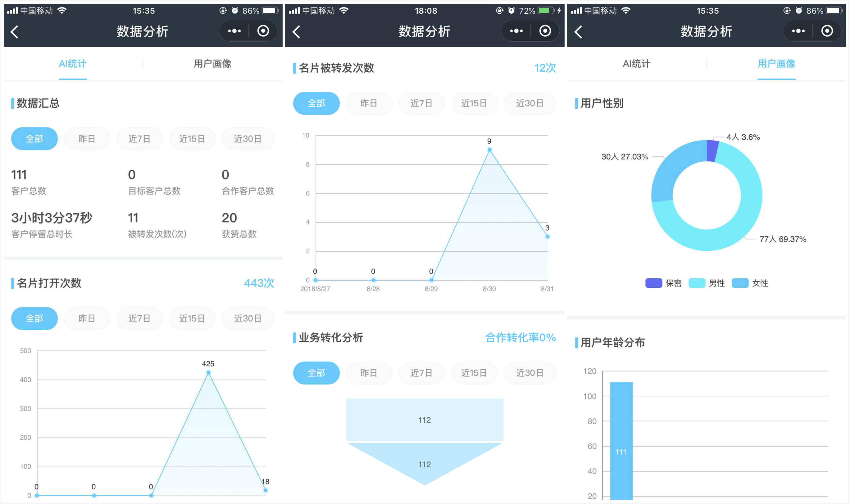Tap circle close icon in left phone header
The width and height of the screenshot is (850, 504).
(263, 31)
